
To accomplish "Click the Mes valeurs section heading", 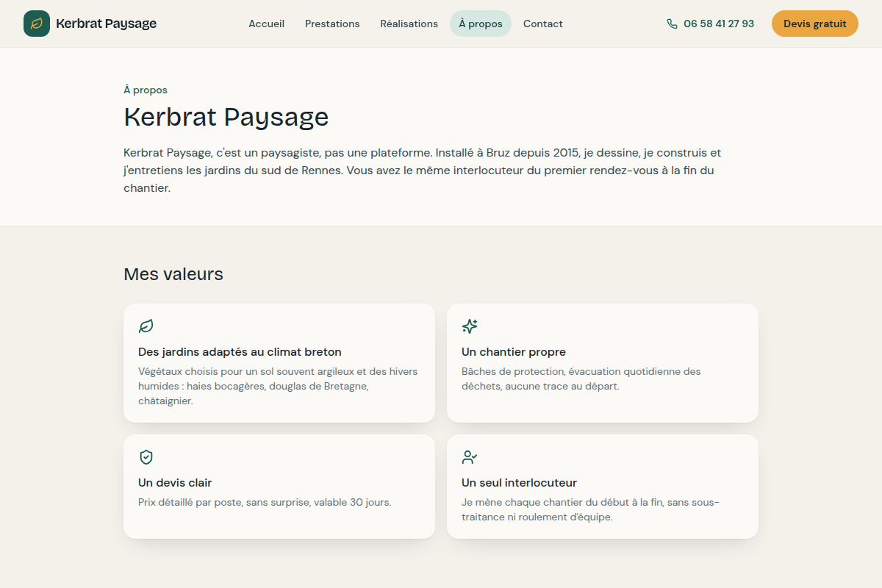I will point(173,274).
